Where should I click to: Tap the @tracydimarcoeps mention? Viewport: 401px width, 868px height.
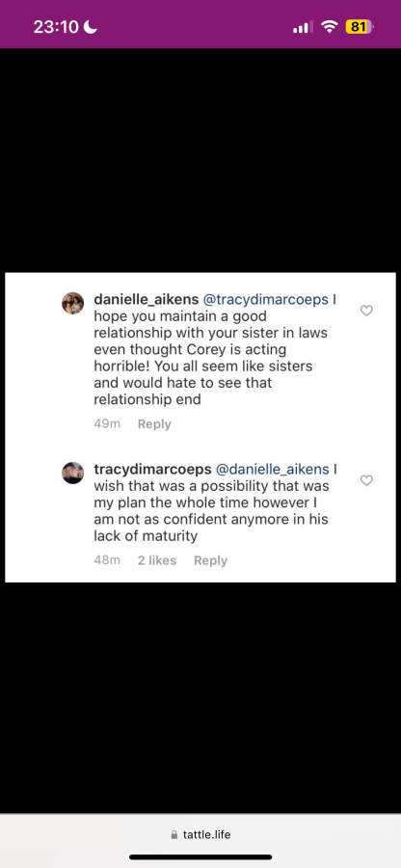pyautogui.click(x=266, y=300)
